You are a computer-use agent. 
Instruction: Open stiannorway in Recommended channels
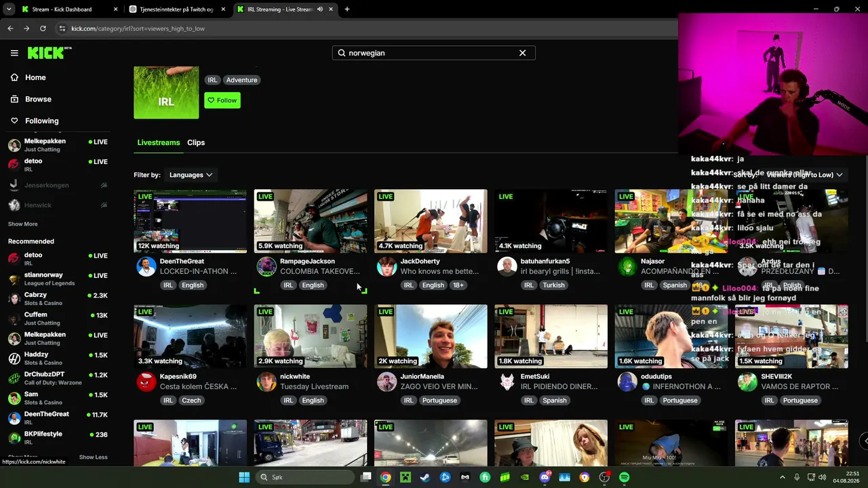click(x=57, y=279)
